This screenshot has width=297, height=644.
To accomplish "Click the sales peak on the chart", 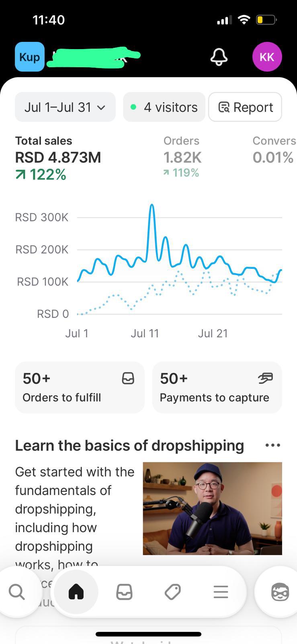I will (x=152, y=205).
